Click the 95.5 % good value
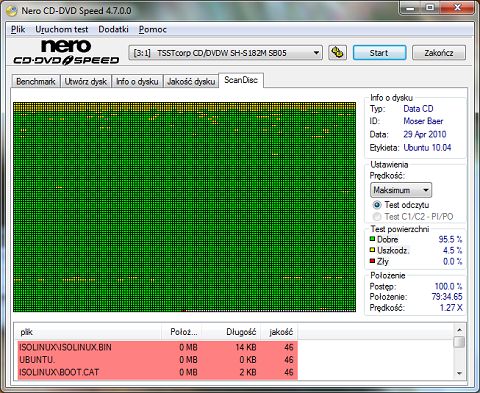This screenshot has width=480, height=393. coord(450,239)
